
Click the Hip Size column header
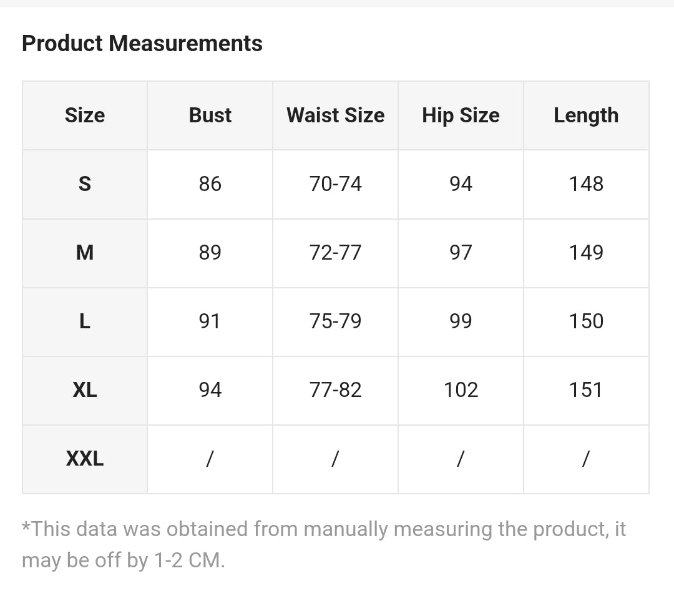[461, 115]
